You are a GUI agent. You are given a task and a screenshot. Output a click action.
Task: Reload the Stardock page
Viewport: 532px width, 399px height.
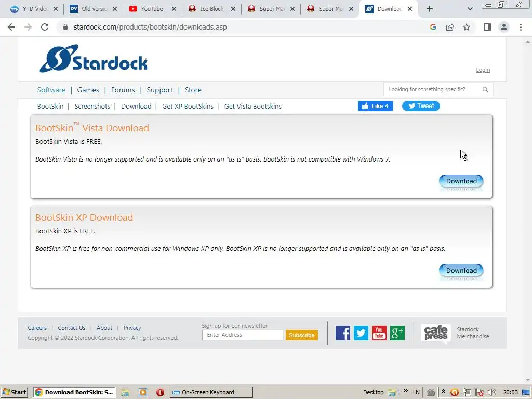(45, 27)
